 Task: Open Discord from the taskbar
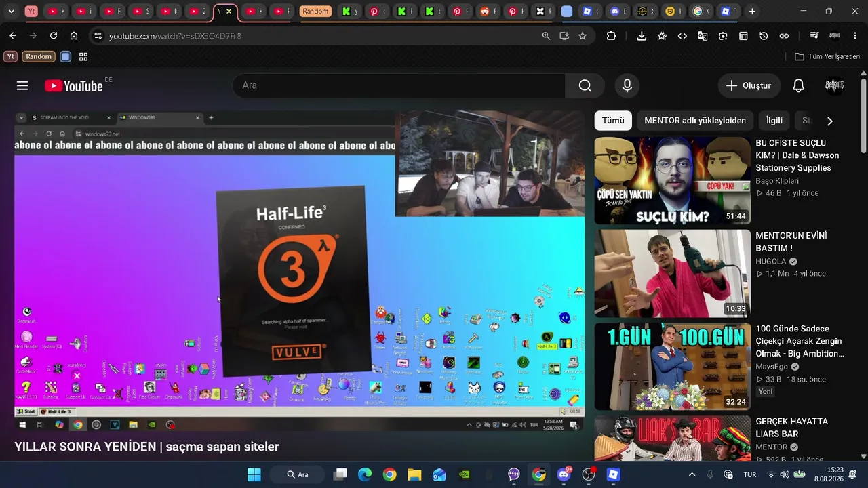[x=564, y=474]
